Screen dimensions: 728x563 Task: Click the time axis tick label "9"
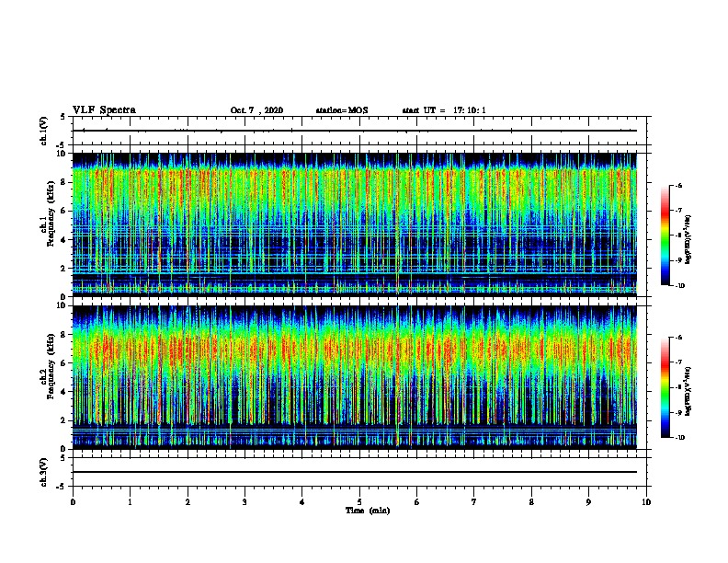click(x=588, y=502)
